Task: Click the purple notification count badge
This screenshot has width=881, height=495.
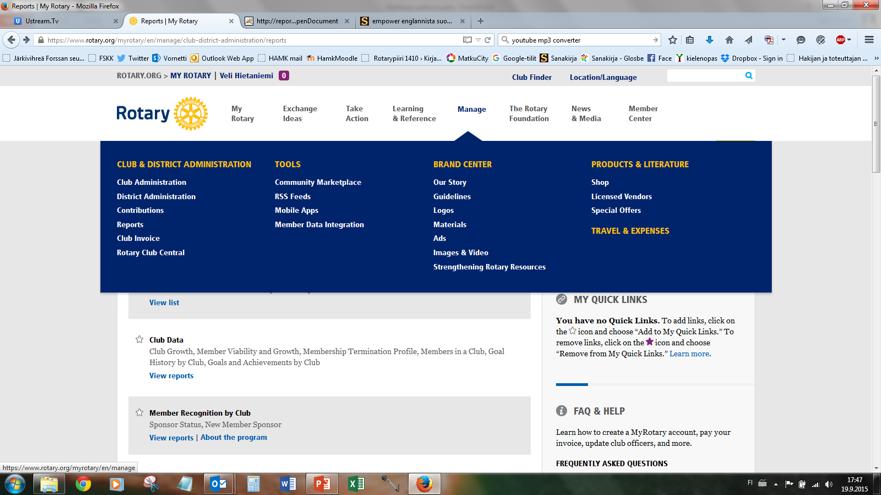Action: point(284,75)
